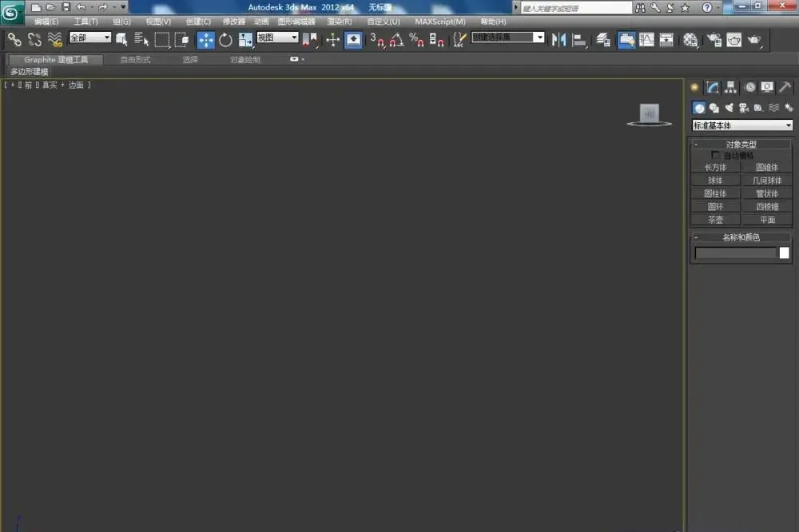
Task: Click the Undo arrow icon
Action: coord(81,7)
